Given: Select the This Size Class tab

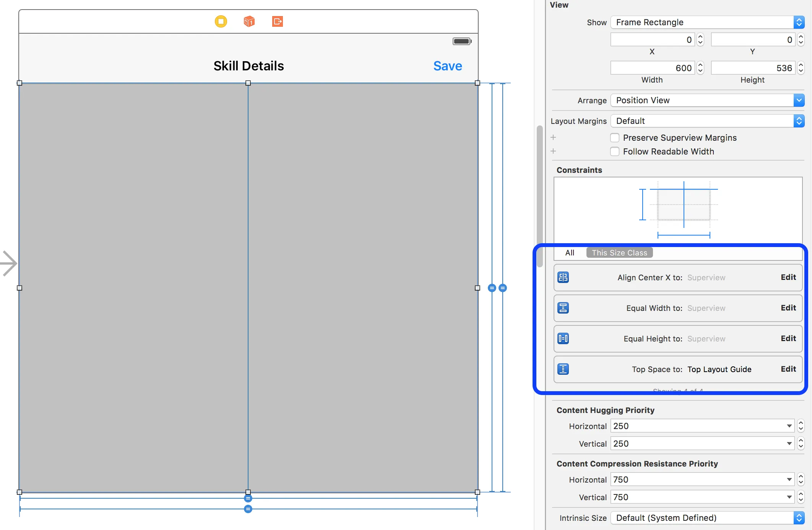Looking at the screenshot, I should 619,253.
